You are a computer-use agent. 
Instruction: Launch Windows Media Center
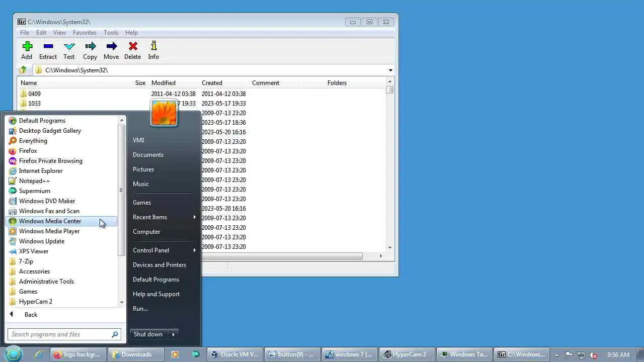pos(61,221)
